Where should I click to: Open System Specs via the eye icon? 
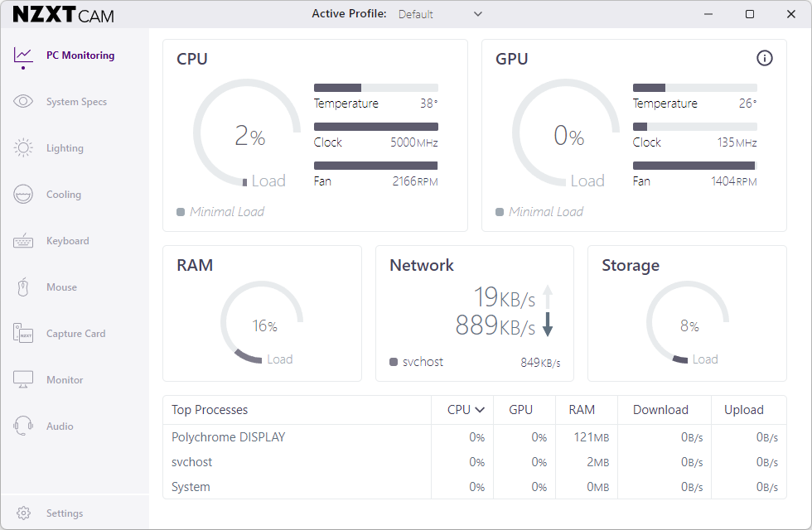click(x=23, y=102)
